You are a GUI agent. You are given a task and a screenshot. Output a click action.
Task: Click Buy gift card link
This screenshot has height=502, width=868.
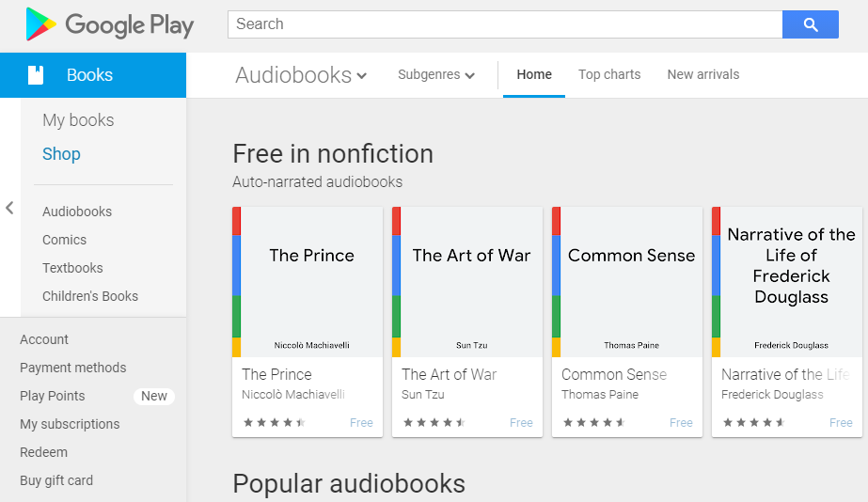click(56, 480)
